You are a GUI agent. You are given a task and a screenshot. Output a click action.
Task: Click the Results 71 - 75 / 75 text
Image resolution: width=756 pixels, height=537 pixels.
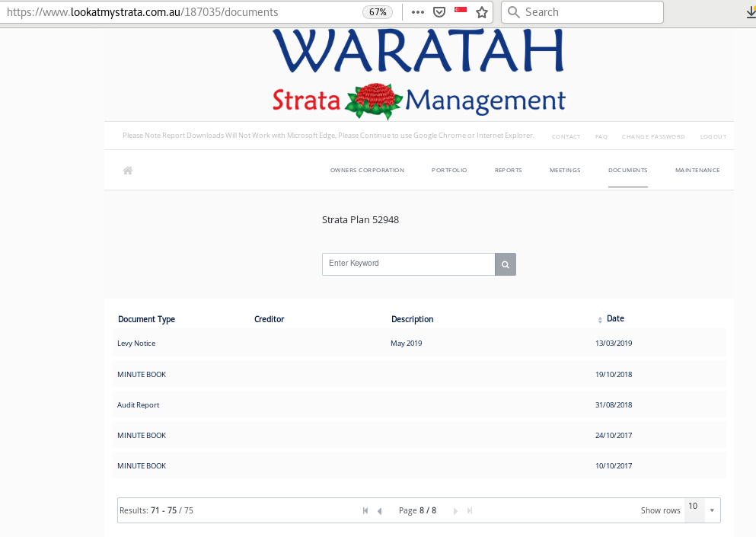point(156,510)
